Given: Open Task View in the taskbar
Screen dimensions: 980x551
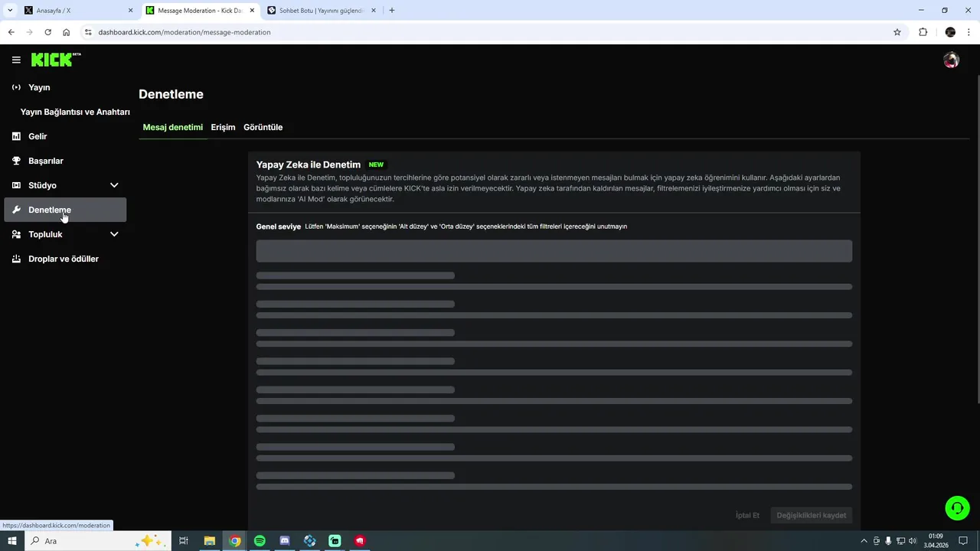Looking at the screenshot, I should (184, 541).
